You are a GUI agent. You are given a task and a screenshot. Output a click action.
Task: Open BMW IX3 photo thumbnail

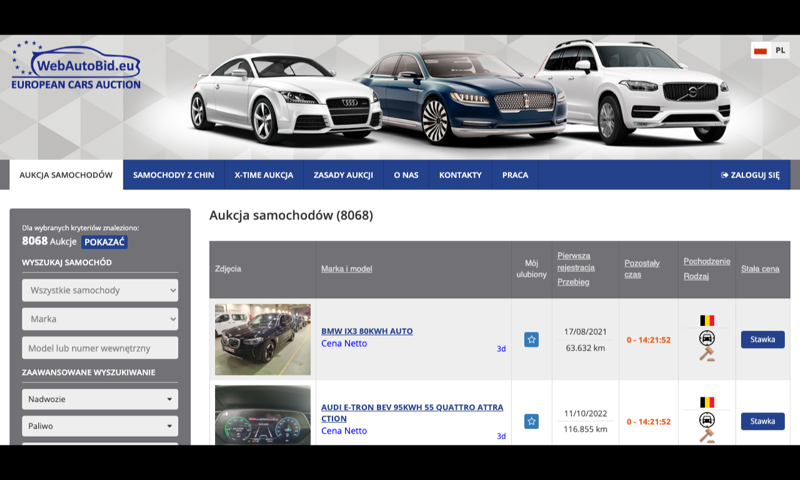tap(263, 340)
